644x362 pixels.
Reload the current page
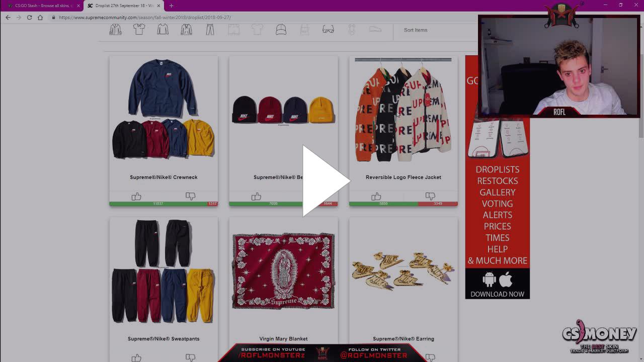pyautogui.click(x=29, y=17)
